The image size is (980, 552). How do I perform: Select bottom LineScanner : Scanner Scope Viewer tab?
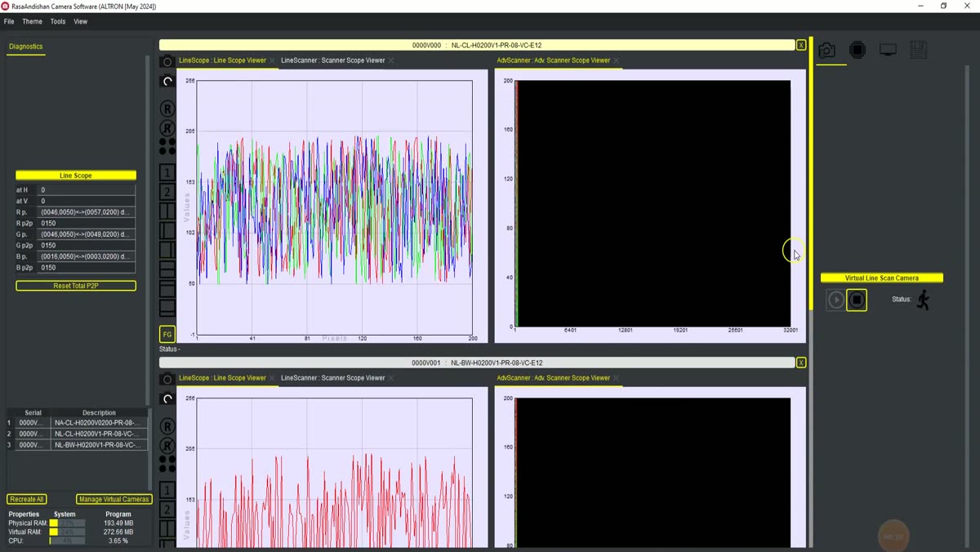pos(333,378)
